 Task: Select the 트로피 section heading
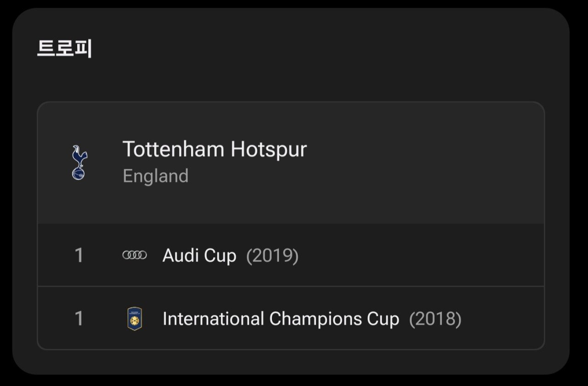pos(64,49)
